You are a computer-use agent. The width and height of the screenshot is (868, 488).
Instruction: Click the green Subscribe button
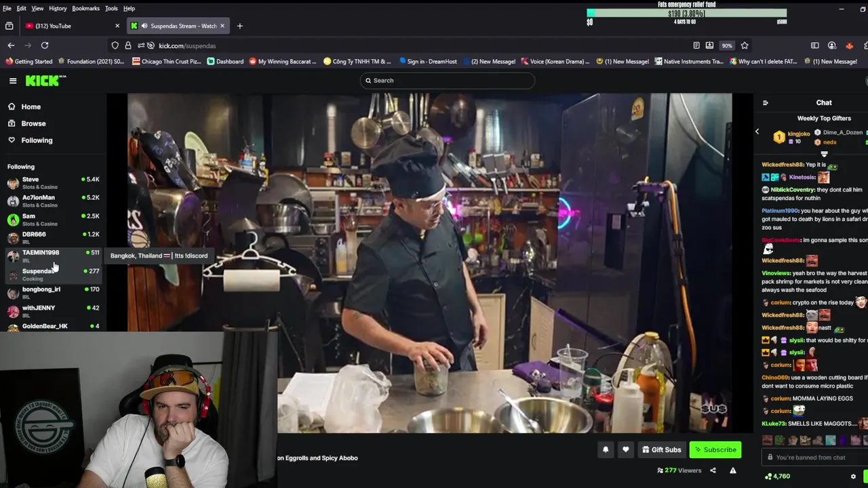click(x=715, y=449)
